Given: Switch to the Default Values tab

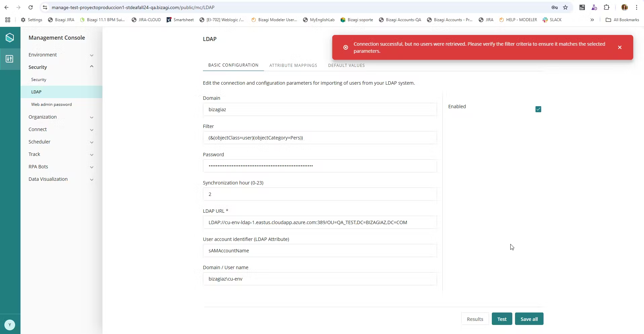Looking at the screenshot, I should coord(346,66).
